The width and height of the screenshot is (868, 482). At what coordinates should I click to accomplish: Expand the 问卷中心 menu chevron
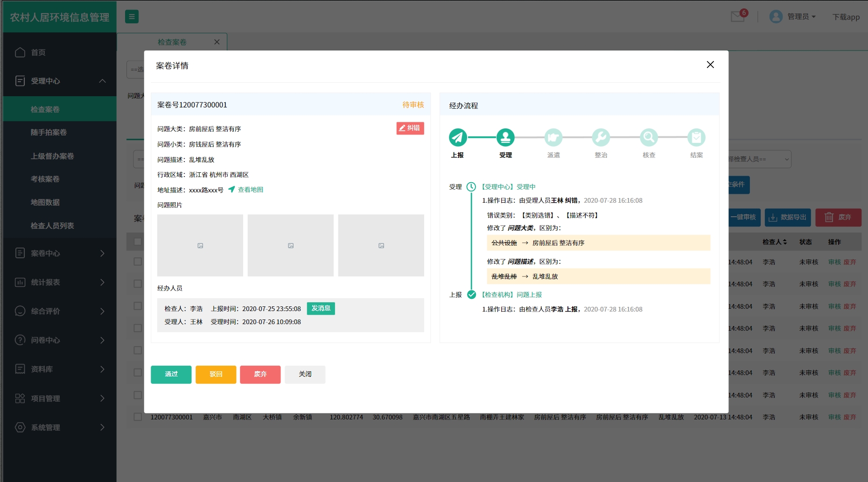(x=102, y=340)
